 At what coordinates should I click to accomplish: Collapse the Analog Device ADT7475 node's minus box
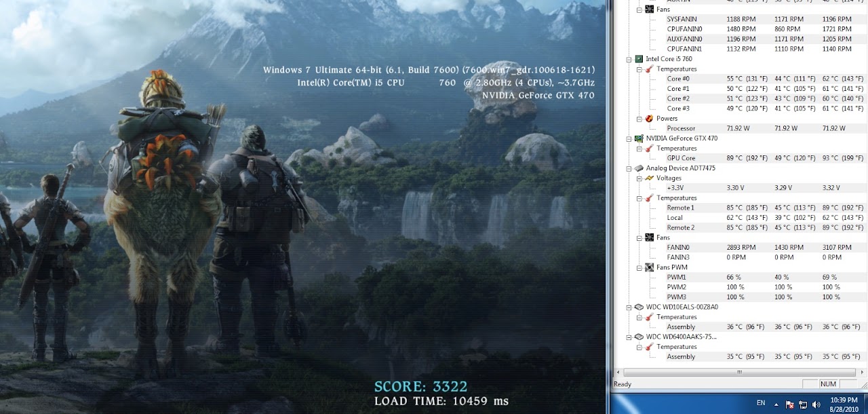coord(629,168)
